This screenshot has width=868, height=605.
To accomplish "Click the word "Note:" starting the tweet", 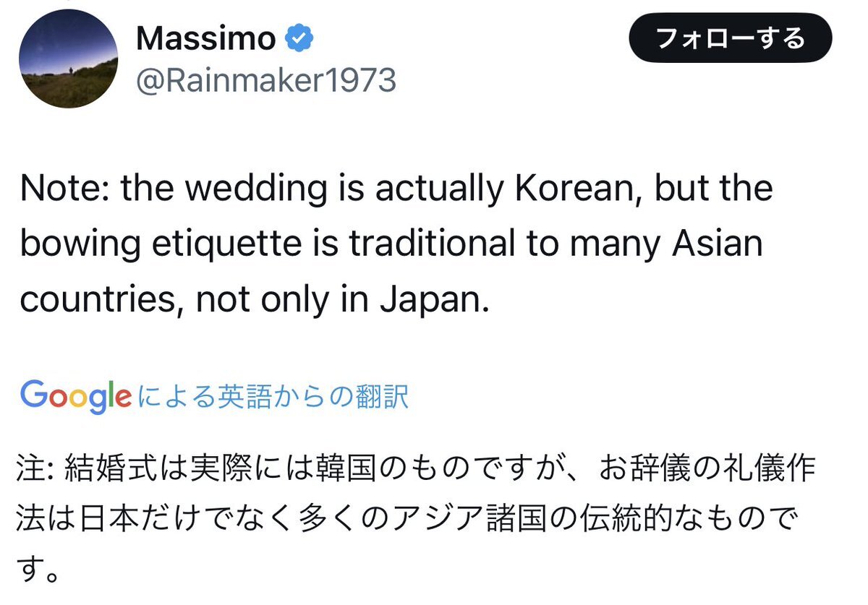I will coord(64,188).
